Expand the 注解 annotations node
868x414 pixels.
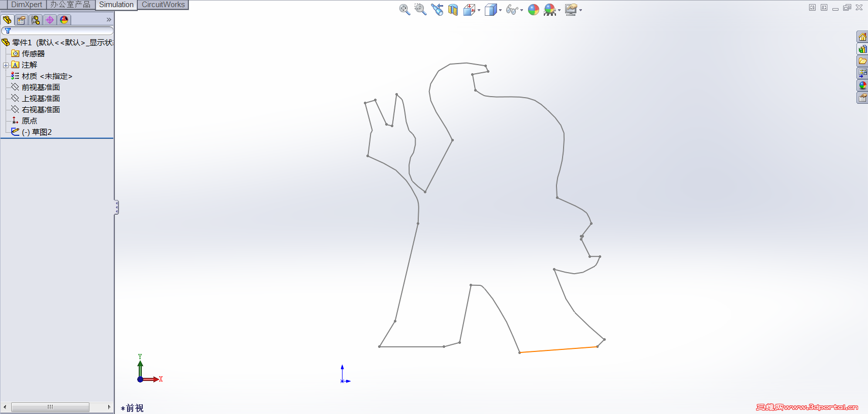coord(6,65)
